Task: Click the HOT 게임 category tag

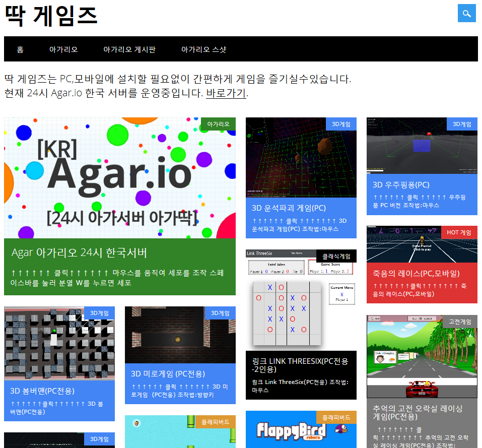Action: click(459, 232)
